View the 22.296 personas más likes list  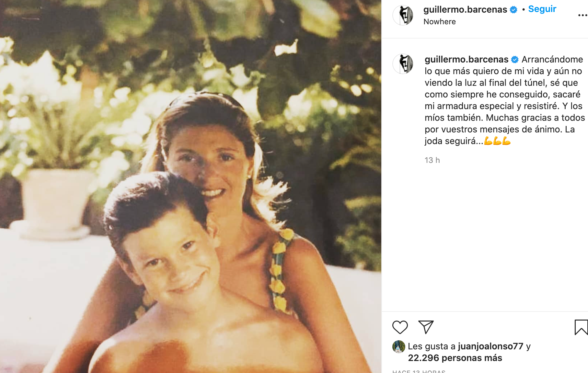coord(455,358)
